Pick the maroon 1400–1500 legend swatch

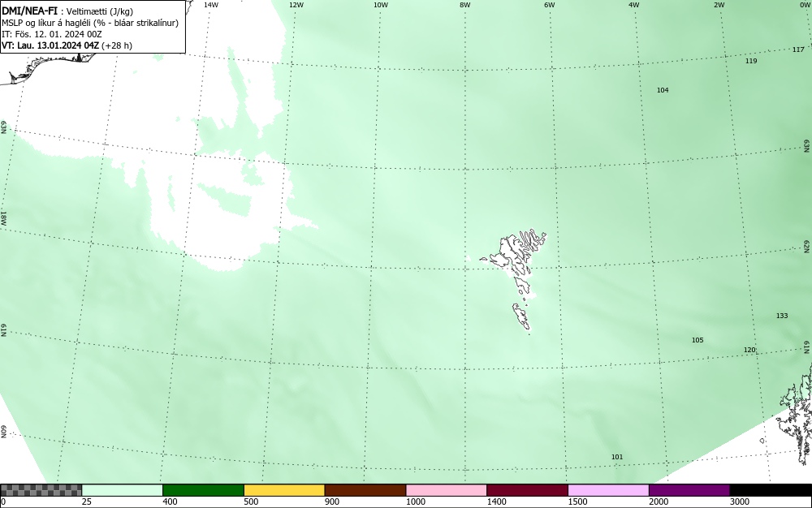527,490
